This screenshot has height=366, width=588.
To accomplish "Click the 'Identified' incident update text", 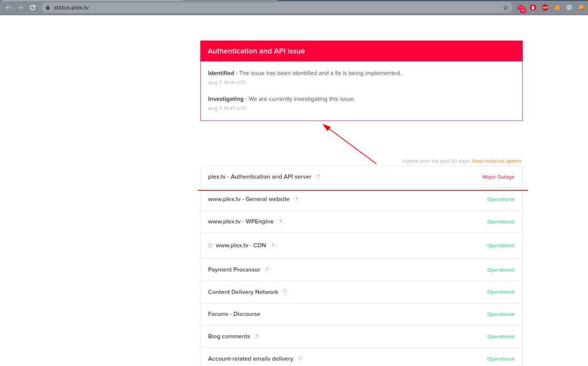I will (221, 73).
